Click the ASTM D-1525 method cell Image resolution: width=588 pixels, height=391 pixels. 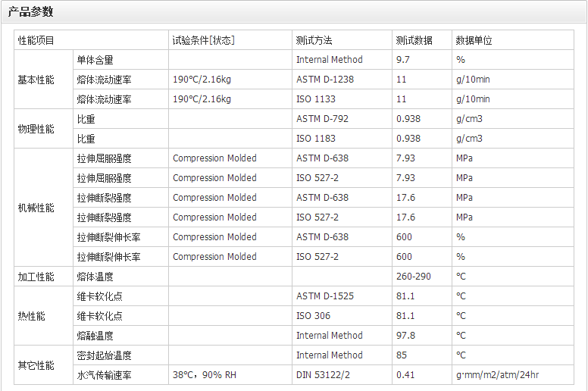pos(325,296)
